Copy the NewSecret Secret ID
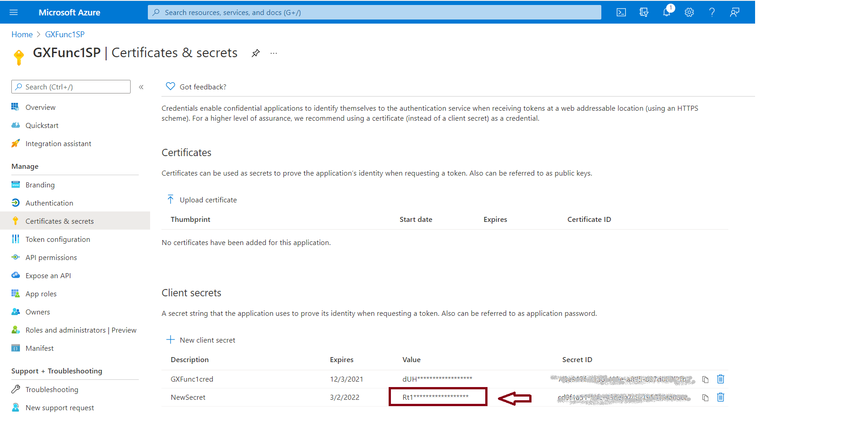The image size is (868, 422). (x=705, y=397)
